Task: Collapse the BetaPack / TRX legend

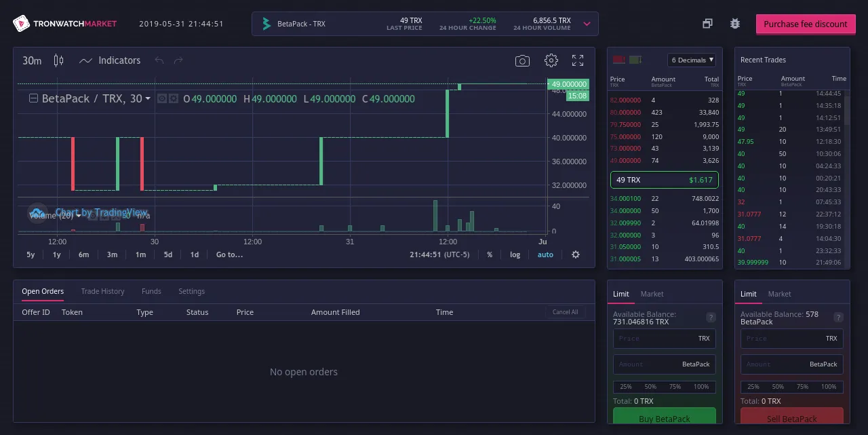Action: click(33, 99)
